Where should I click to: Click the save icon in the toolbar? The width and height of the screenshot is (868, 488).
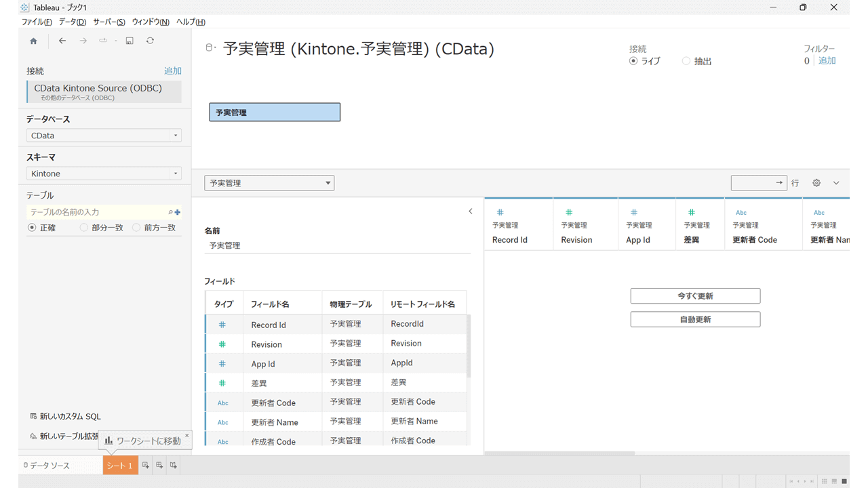[x=130, y=41]
